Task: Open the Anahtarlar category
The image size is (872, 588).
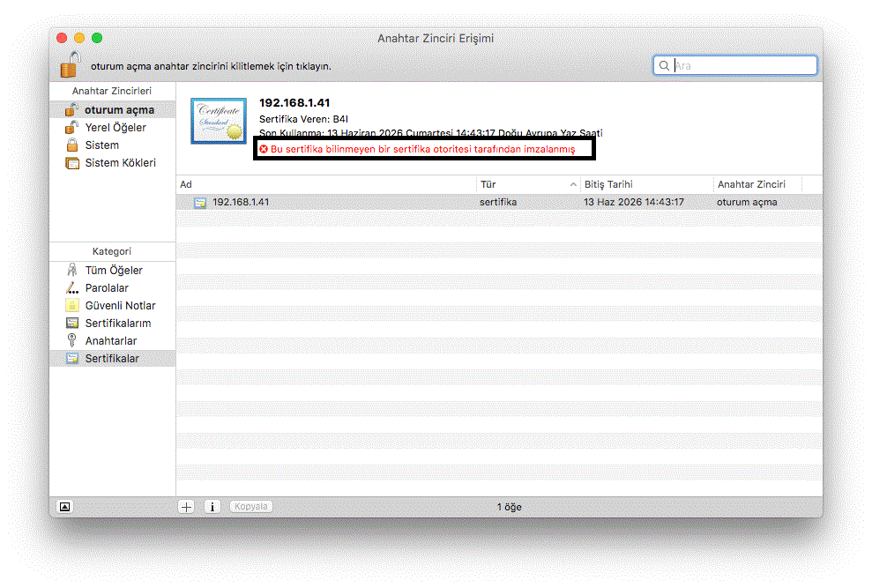Action: point(112,341)
